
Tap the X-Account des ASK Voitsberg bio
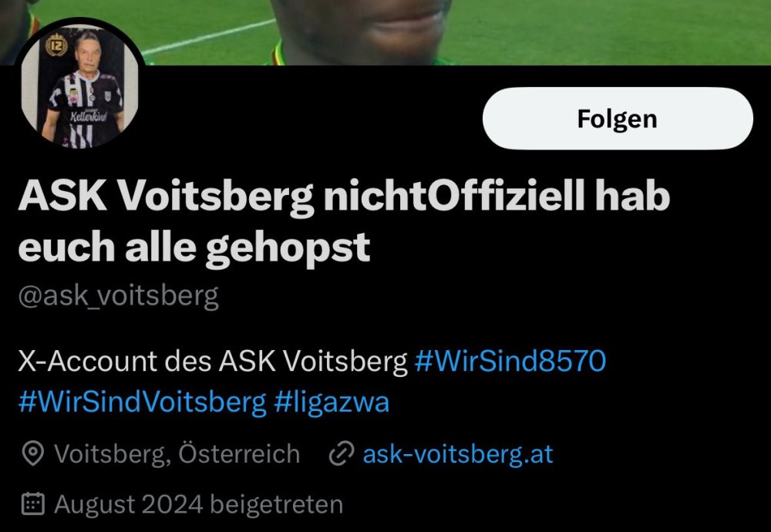pos(213,361)
